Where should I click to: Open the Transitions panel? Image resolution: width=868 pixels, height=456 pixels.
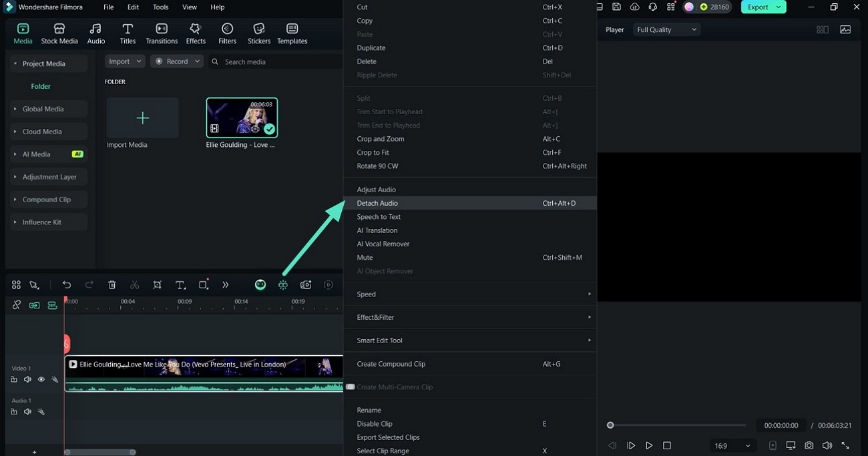click(x=162, y=34)
